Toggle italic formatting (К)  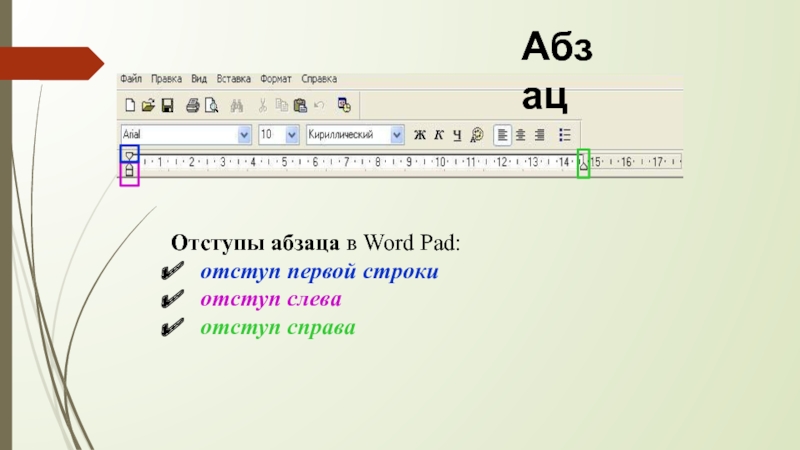(x=438, y=134)
